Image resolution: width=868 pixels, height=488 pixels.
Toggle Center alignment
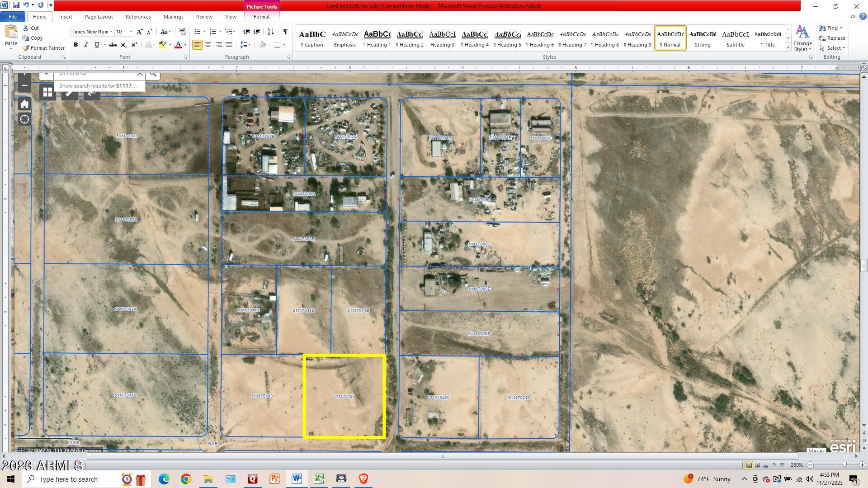208,45
